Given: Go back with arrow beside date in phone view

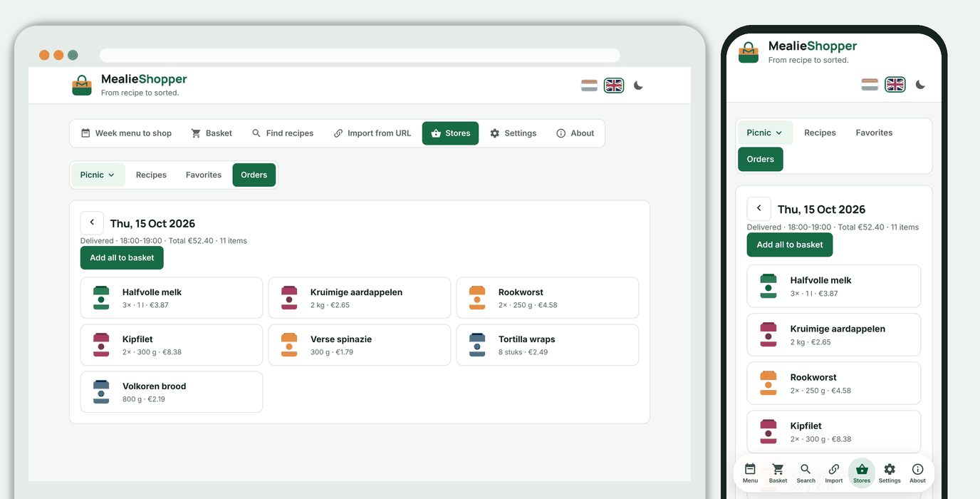Looking at the screenshot, I should [759, 209].
